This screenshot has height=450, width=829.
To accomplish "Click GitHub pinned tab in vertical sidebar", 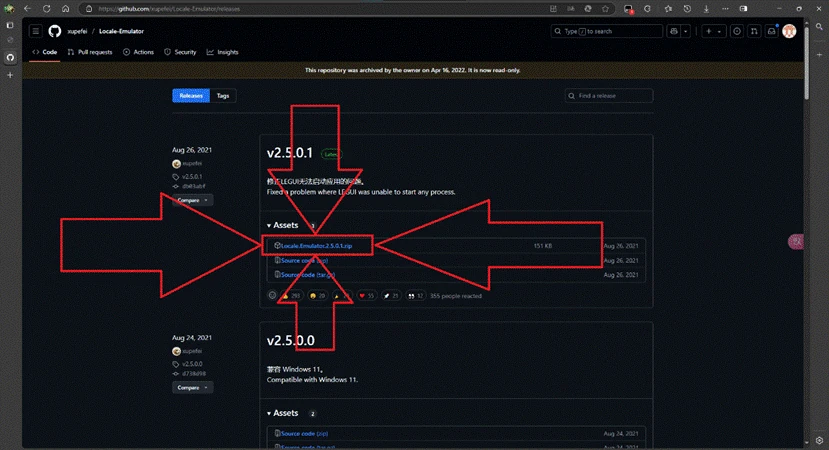I will [10, 57].
